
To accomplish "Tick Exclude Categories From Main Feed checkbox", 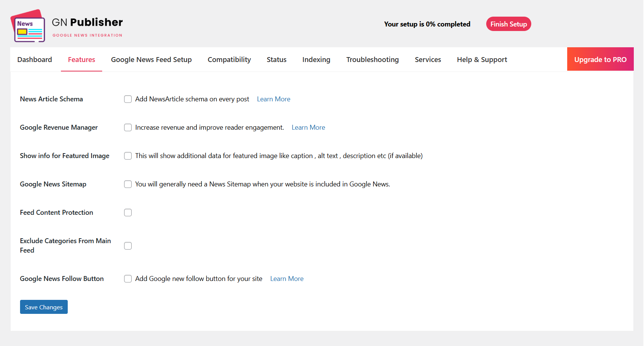I will 128,246.
